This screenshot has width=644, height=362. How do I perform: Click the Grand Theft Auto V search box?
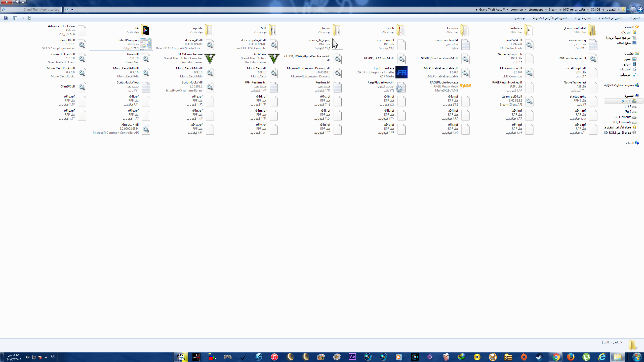point(31,10)
